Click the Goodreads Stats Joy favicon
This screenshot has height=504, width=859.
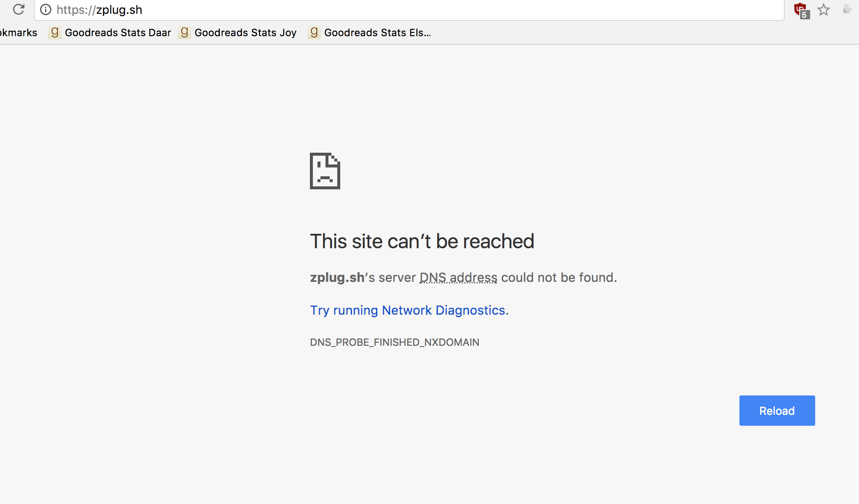(184, 32)
